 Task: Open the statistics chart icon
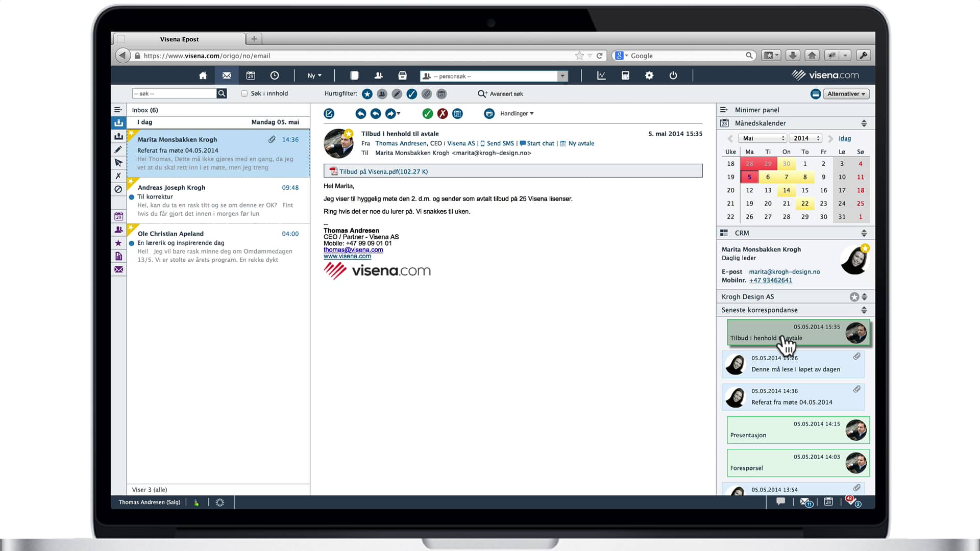pos(601,76)
